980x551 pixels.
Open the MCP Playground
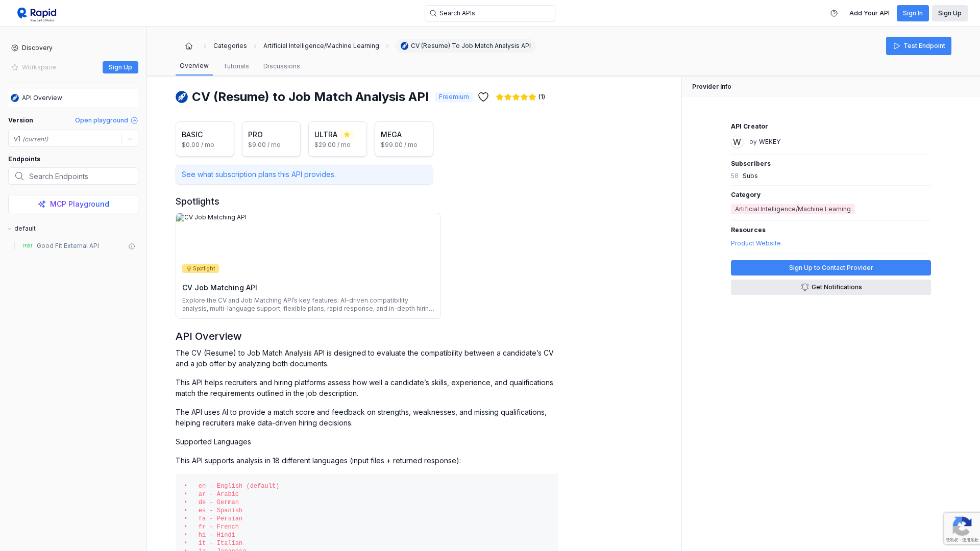pyautogui.click(x=73, y=204)
